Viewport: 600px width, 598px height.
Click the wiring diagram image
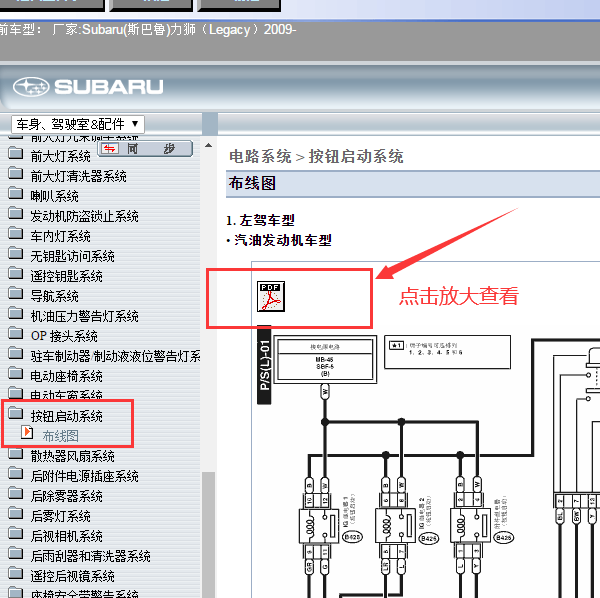tap(429, 463)
